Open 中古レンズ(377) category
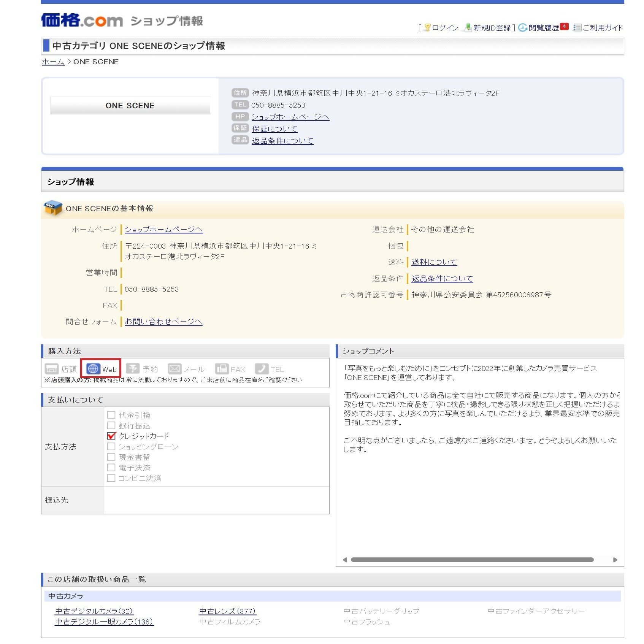The image size is (644, 644). (x=227, y=611)
